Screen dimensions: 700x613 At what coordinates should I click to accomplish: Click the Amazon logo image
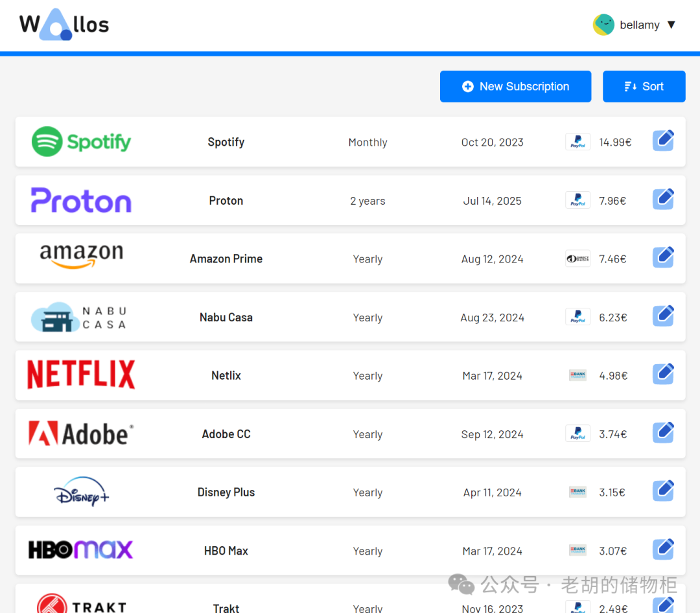(81, 256)
